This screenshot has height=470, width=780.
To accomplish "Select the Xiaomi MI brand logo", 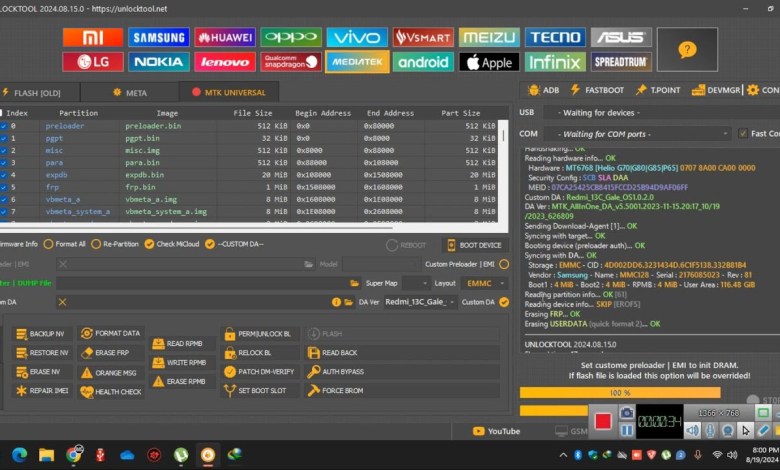I will [93, 37].
